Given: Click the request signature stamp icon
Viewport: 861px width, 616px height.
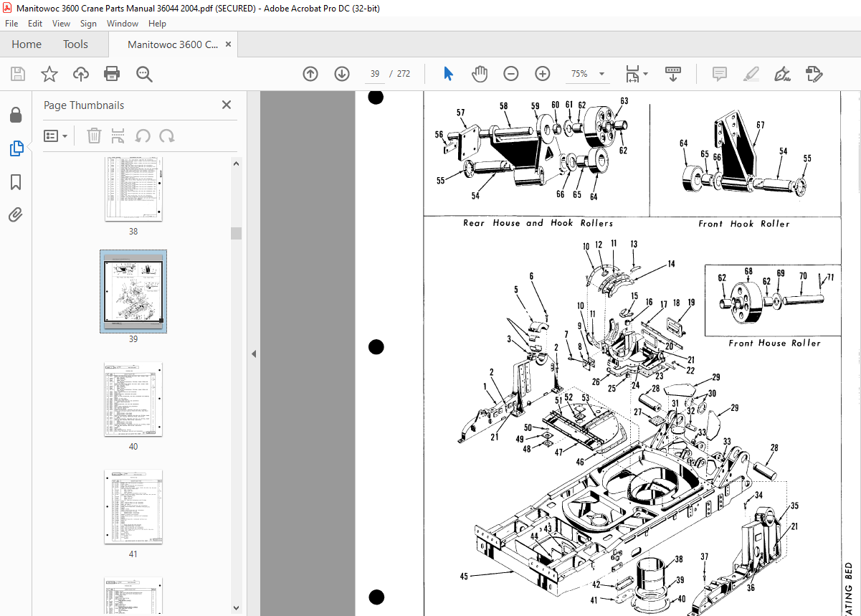Looking at the screenshot, I should (814, 74).
